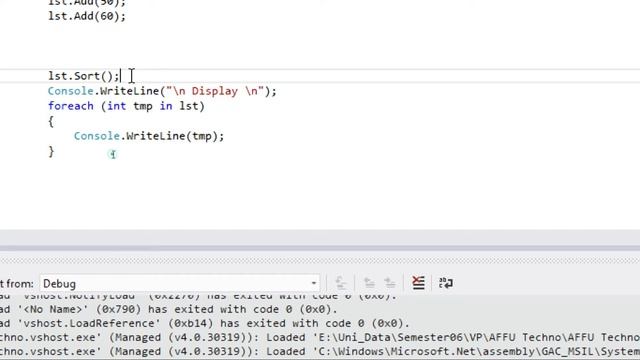This screenshot has height=360, width=640.
Task: Click the "\n Display \n" string literal
Action: (215, 91)
